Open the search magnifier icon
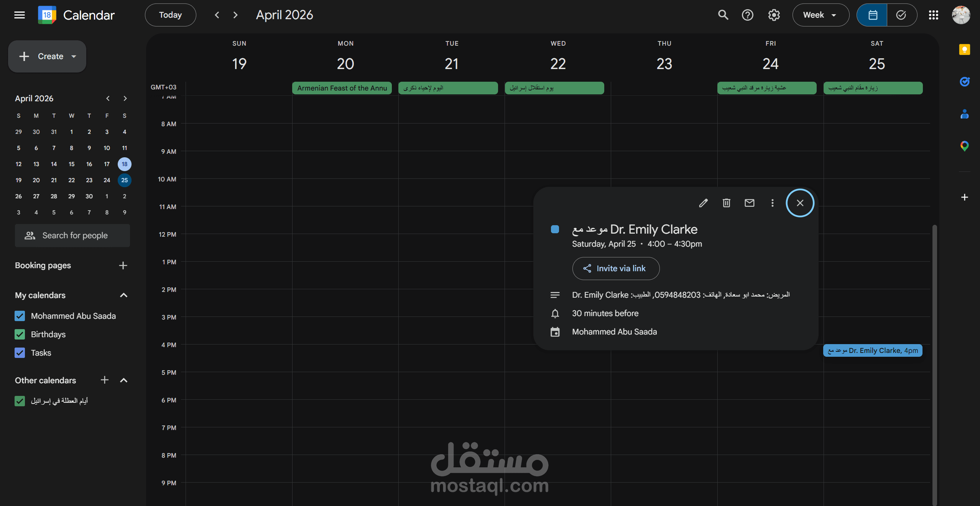 click(723, 15)
